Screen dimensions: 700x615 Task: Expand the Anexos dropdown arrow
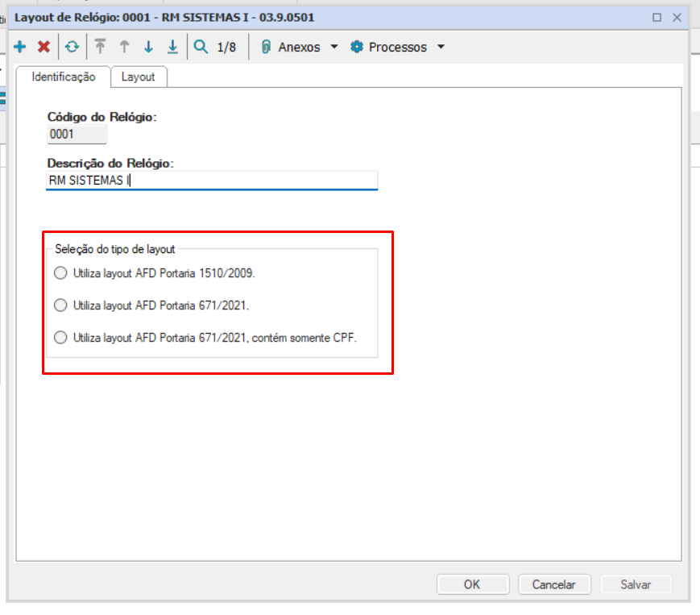click(x=334, y=47)
